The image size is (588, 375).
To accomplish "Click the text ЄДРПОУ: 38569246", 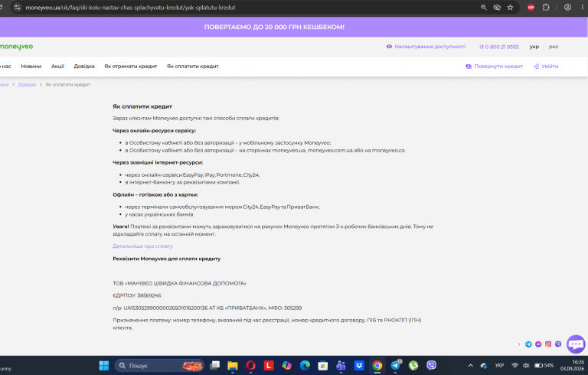I will pyautogui.click(x=137, y=295).
